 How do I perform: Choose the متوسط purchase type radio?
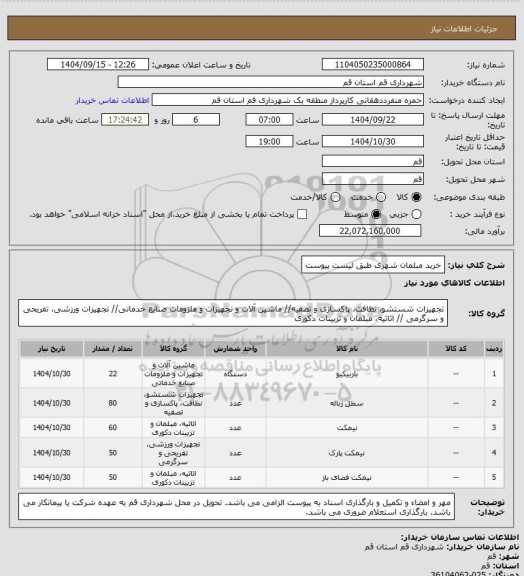coord(376,214)
